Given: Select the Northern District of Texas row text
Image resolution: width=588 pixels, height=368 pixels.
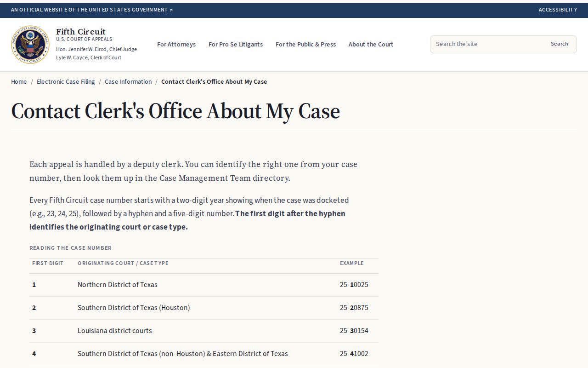Looking at the screenshot, I should coord(118,285).
